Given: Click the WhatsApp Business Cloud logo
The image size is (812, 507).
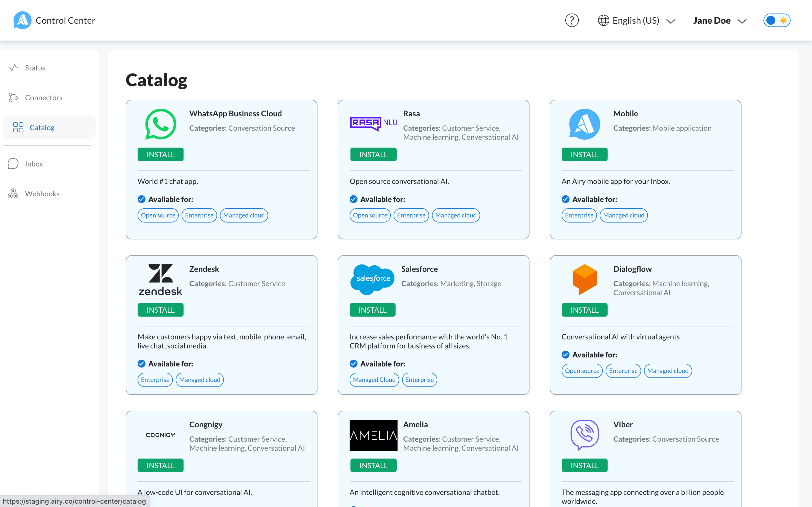Looking at the screenshot, I should [x=160, y=124].
